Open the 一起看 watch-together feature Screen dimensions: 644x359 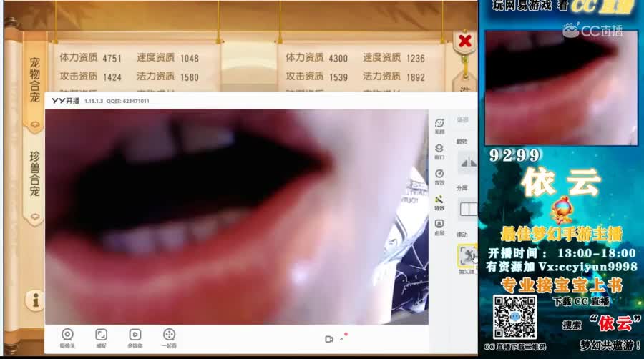pos(169,338)
